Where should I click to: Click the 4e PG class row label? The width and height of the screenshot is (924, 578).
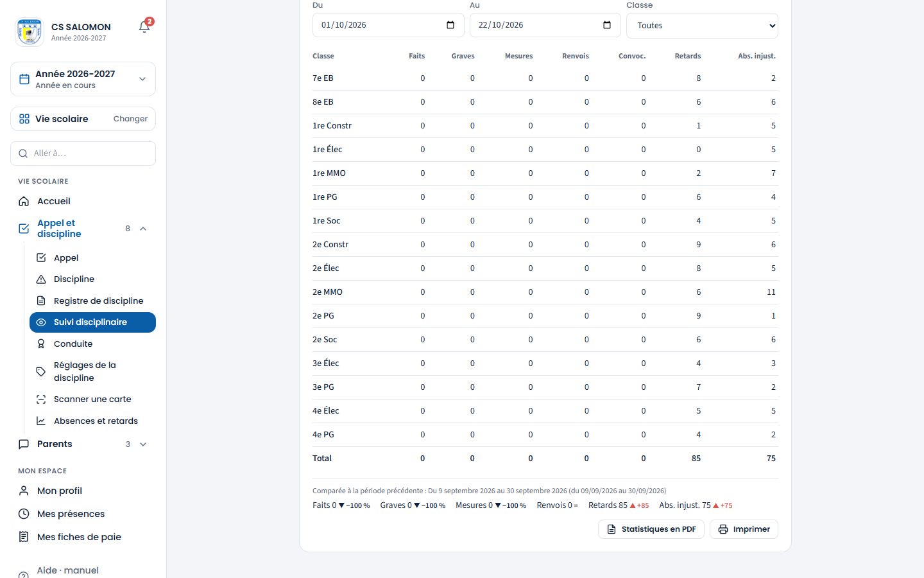point(323,435)
